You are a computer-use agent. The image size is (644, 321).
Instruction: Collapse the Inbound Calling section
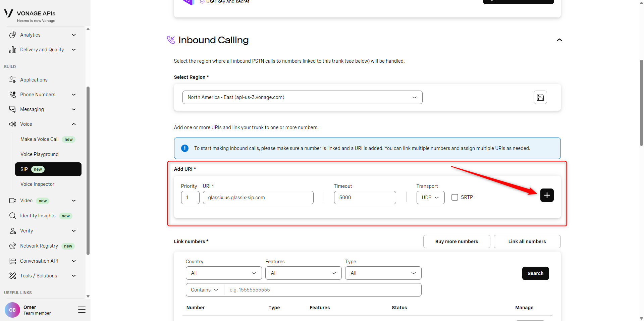click(559, 40)
